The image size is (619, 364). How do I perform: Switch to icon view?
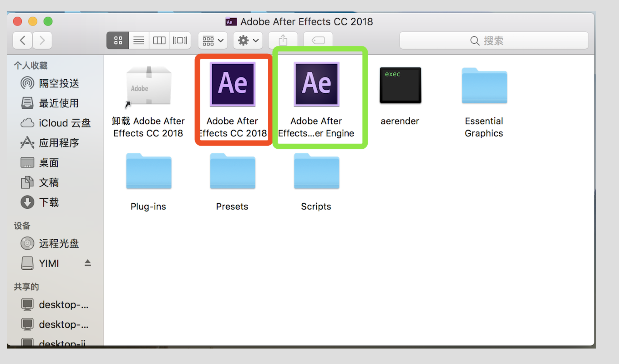pyautogui.click(x=118, y=40)
